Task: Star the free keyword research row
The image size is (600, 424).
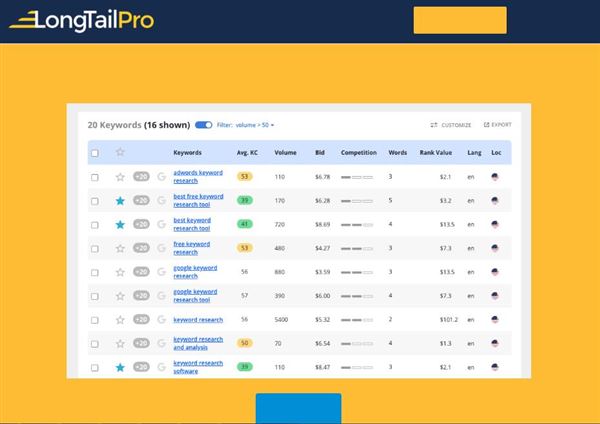Action: coord(120,248)
